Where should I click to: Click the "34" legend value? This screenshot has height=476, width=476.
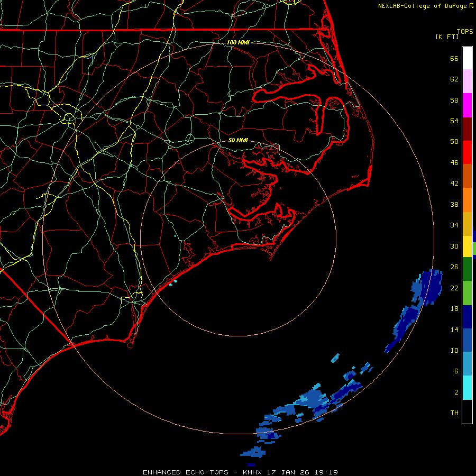click(454, 225)
